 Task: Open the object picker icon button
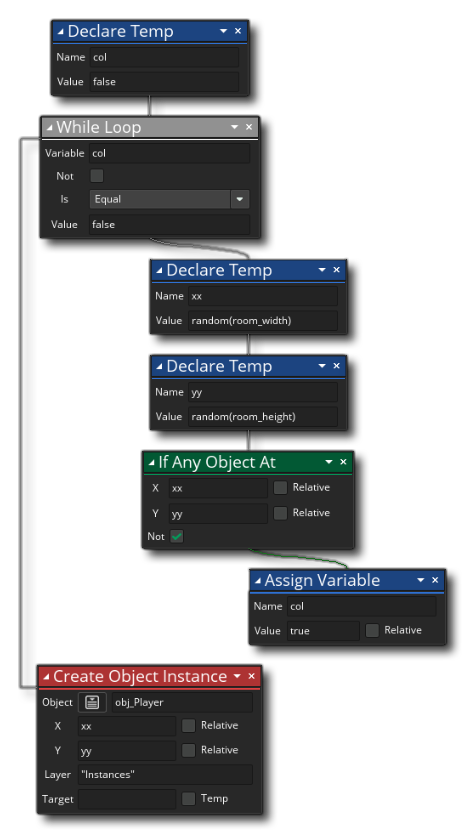tap(92, 702)
